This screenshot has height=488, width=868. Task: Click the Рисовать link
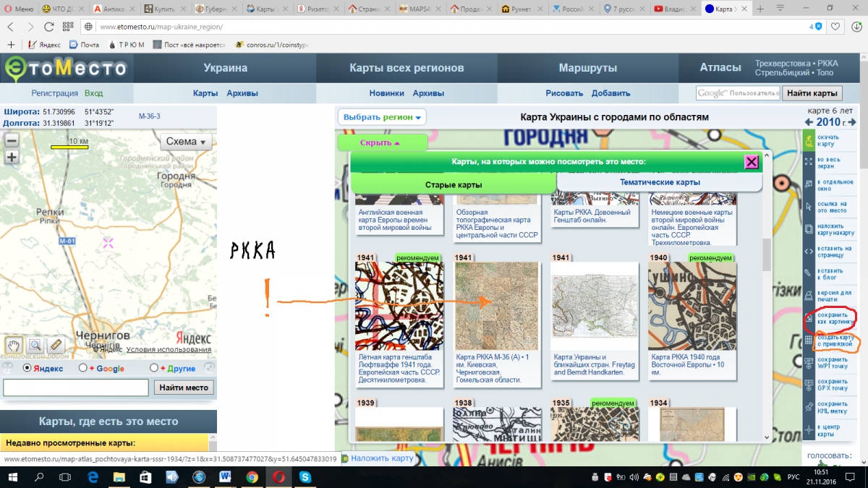click(x=564, y=93)
